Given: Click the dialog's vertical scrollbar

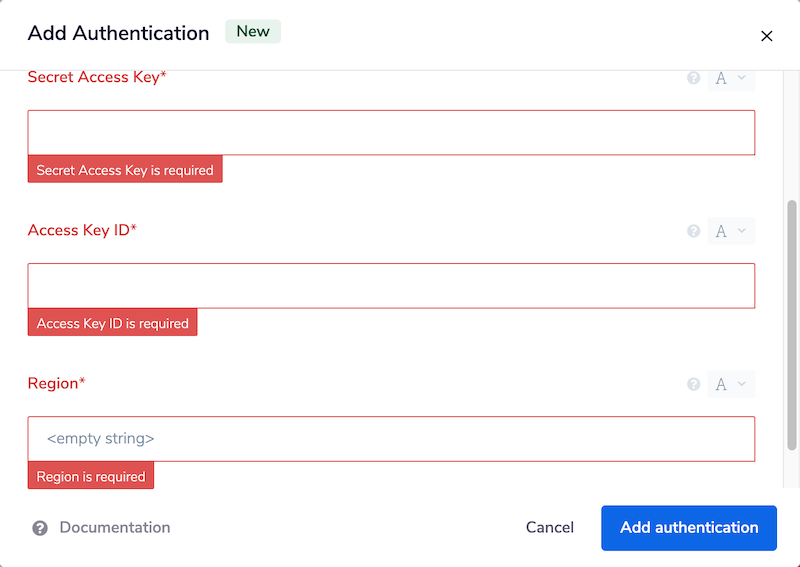Looking at the screenshot, I should [793, 320].
